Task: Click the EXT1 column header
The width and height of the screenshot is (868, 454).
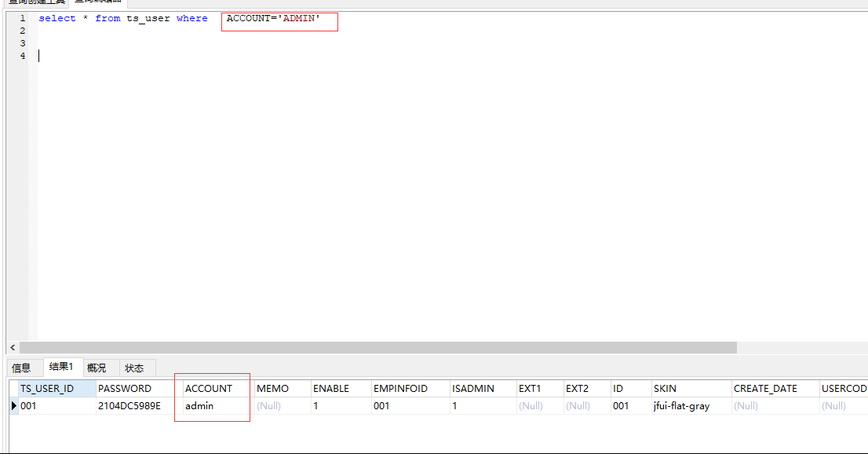Action: point(540,389)
